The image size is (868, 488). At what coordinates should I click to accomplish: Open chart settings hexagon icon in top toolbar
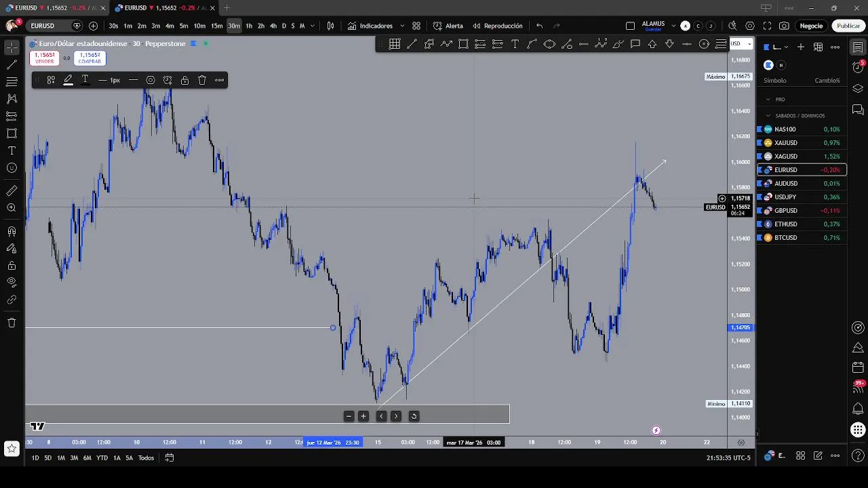pyautogui.click(x=750, y=26)
